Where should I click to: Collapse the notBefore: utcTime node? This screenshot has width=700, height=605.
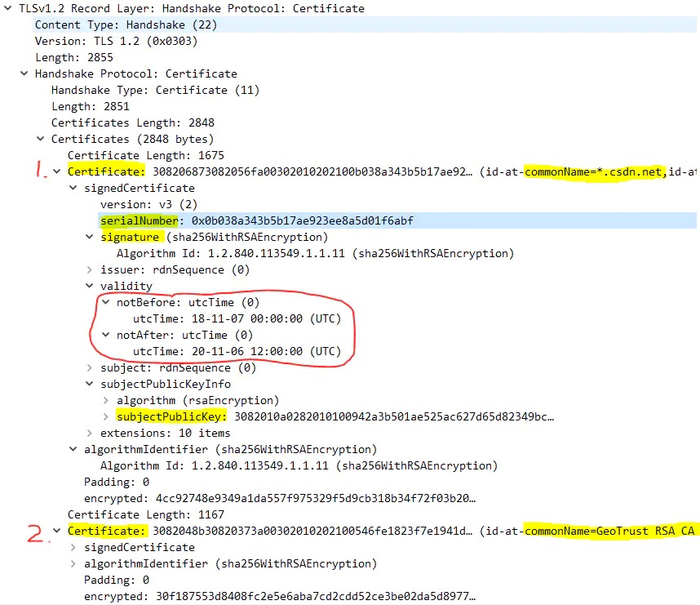coord(106,302)
